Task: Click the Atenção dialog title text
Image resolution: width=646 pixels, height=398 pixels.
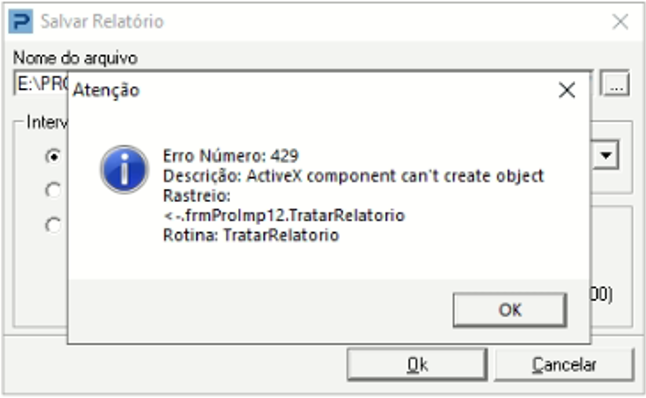Action: [106, 90]
